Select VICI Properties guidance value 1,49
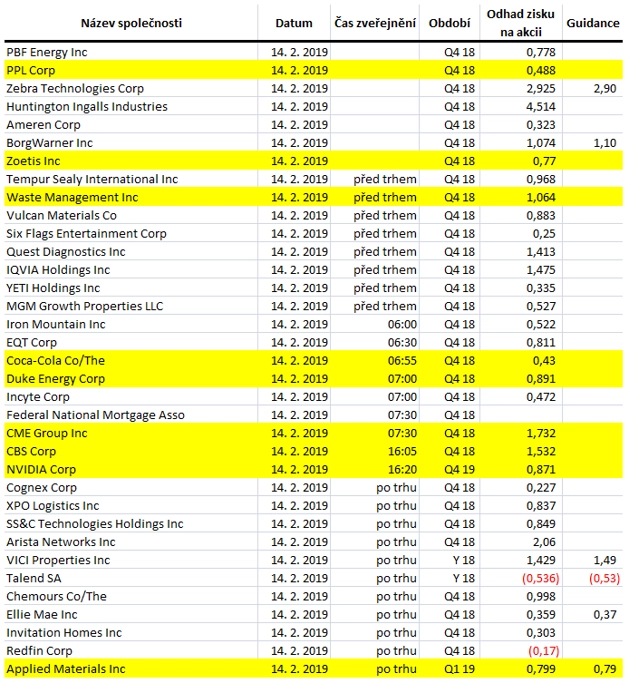The height and width of the screenshot is (683, 629). (x=605, y=560)
